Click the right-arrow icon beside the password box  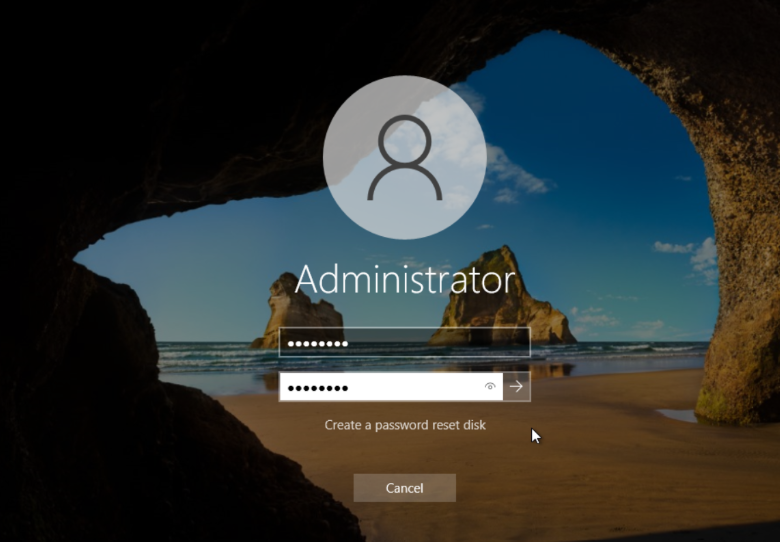pyautogui.click(x=516, y=386)
